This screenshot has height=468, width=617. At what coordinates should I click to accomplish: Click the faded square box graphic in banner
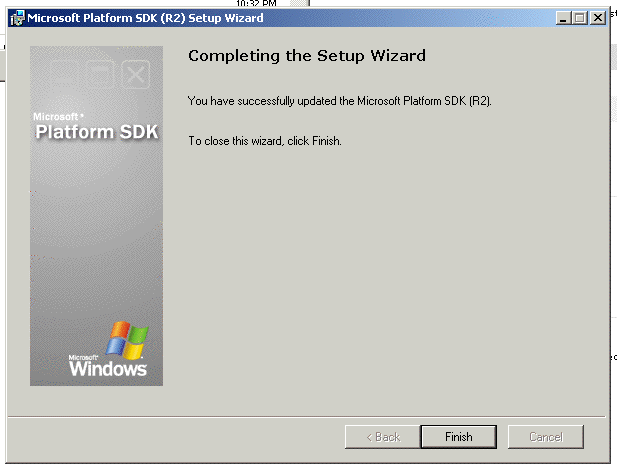tap(100, 74)
